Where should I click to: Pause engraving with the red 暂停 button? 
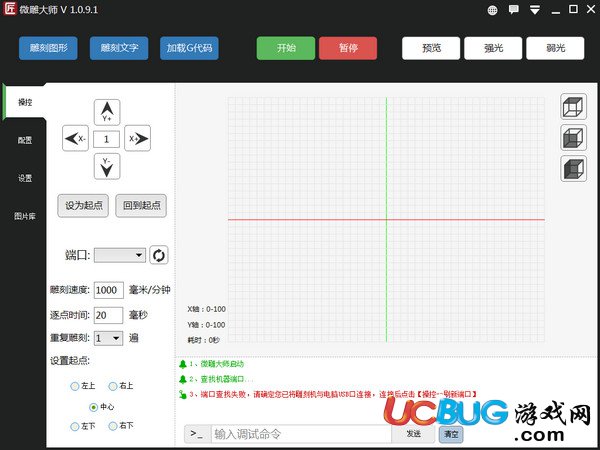click(x=348, y=48)
